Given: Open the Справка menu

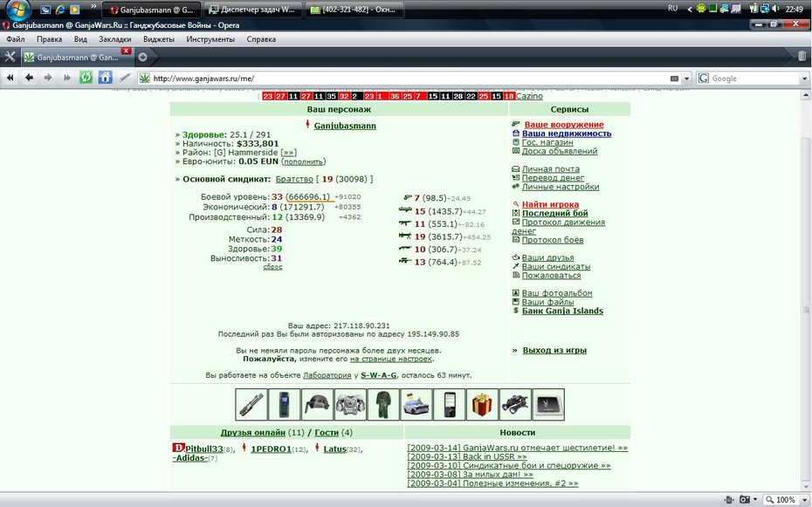Looking at the screenshot, I should point(261,39).
